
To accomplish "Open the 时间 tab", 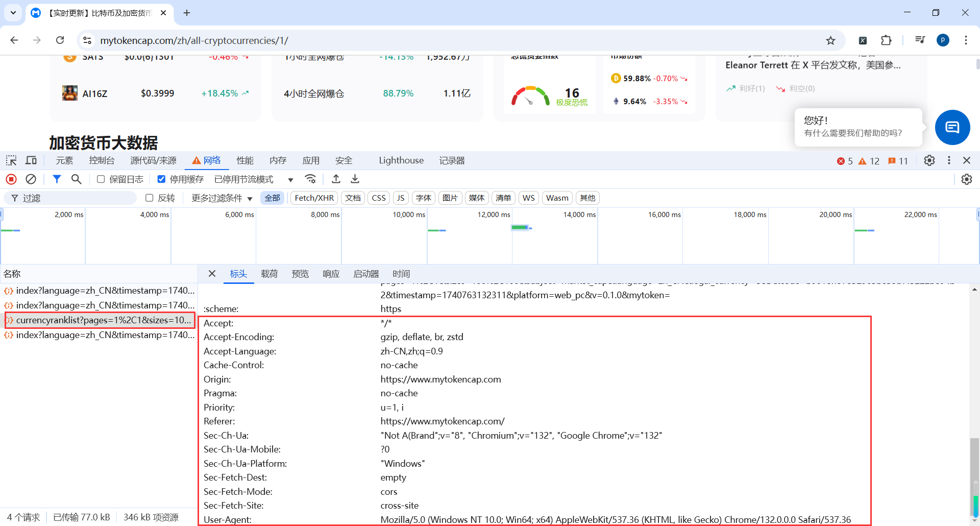I will pos(401,274).
